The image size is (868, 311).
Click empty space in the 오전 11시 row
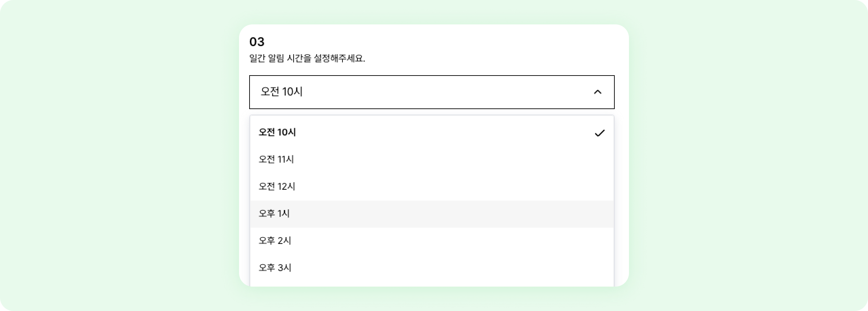click(441, 160)
